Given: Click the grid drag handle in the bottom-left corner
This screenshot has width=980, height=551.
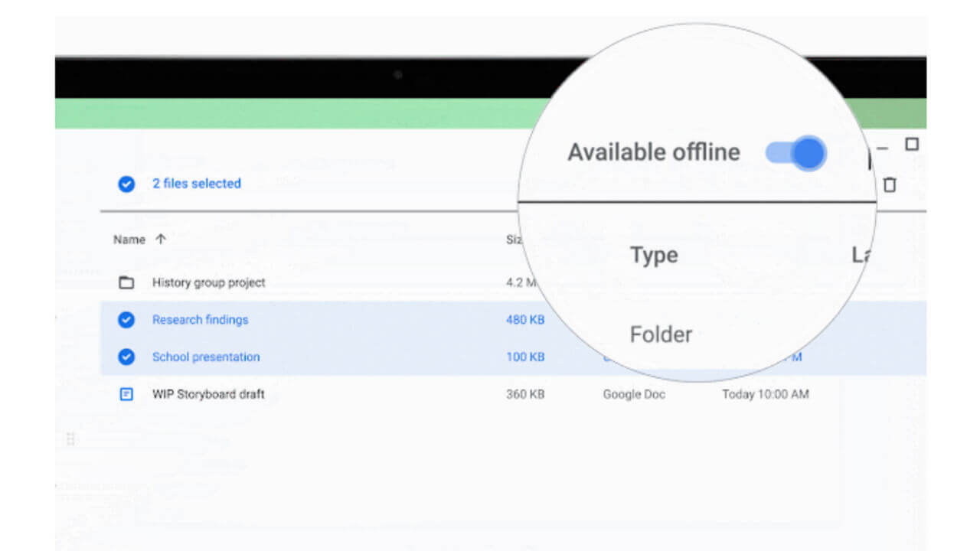Looking at the screenshot, I should [x=70, y=438].
